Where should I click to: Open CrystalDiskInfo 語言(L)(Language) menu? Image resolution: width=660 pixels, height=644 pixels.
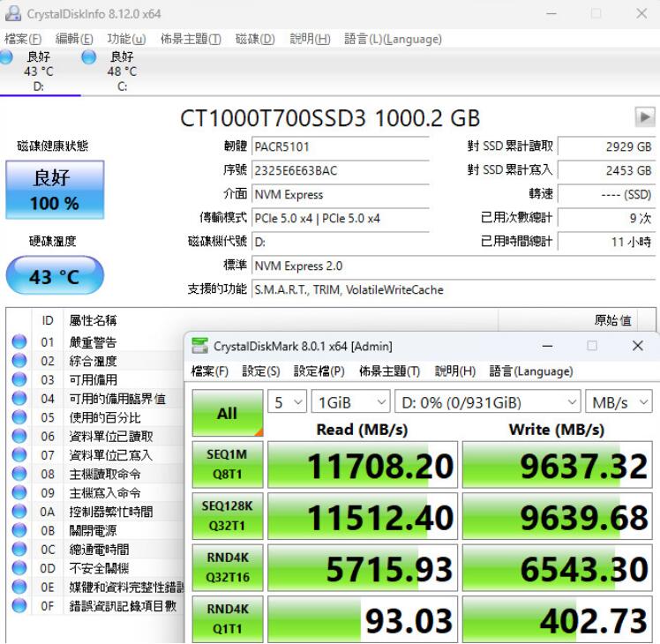coord(393,39)
